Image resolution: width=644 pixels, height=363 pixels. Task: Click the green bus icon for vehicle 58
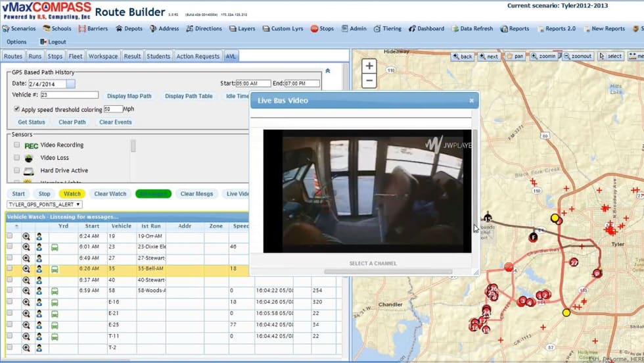55,290
